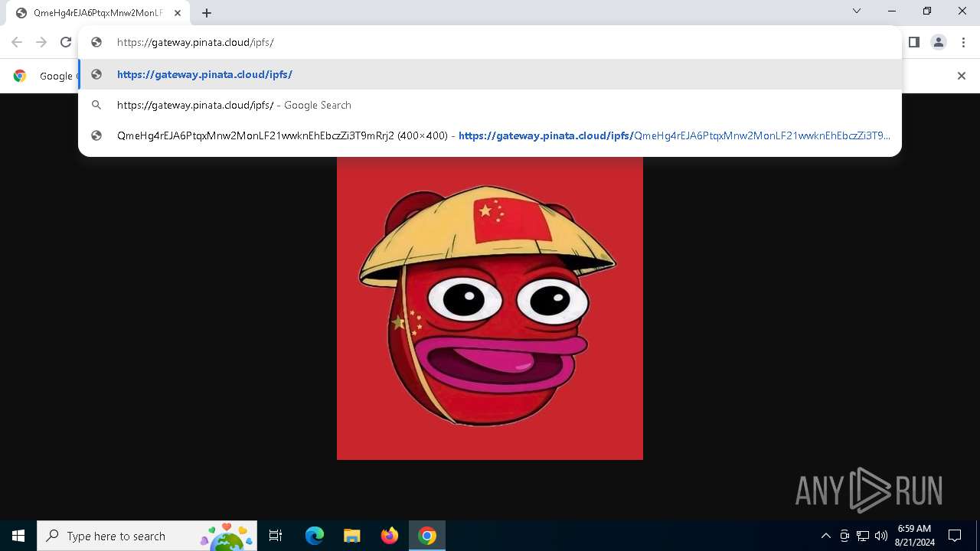Open File Explorer from taskbar
The image size is (980, 551).
pyautogui.click(x=352, y=536)
